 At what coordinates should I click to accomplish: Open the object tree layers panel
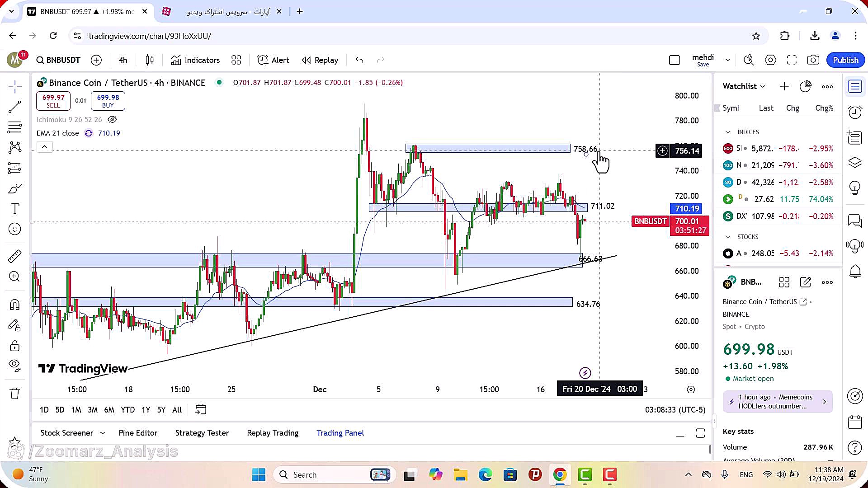(855, 162)
